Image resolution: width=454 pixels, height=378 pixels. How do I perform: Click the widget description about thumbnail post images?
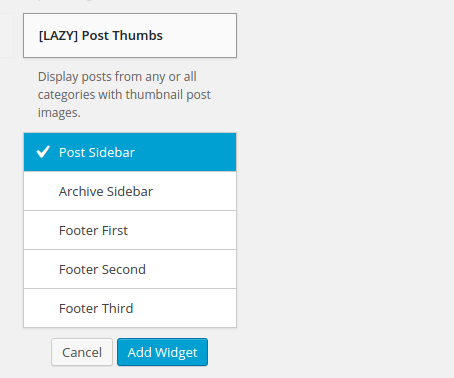pos(124,95)
